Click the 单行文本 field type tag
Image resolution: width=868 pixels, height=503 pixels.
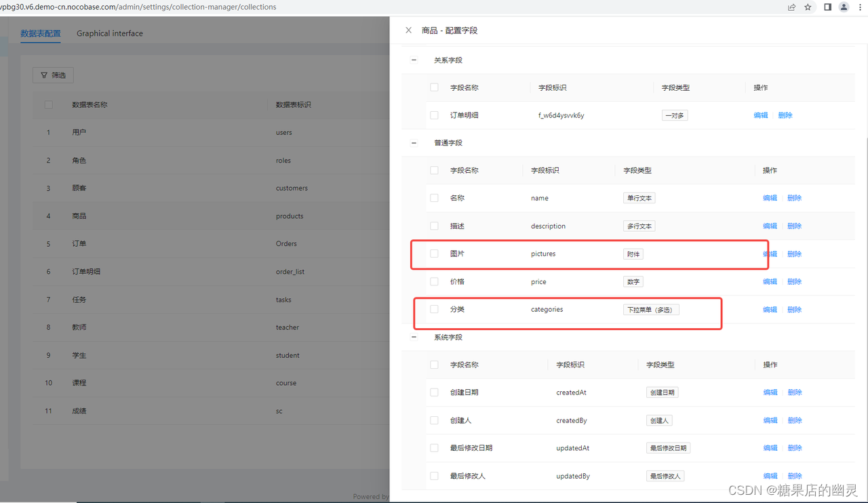pos(639,198)
